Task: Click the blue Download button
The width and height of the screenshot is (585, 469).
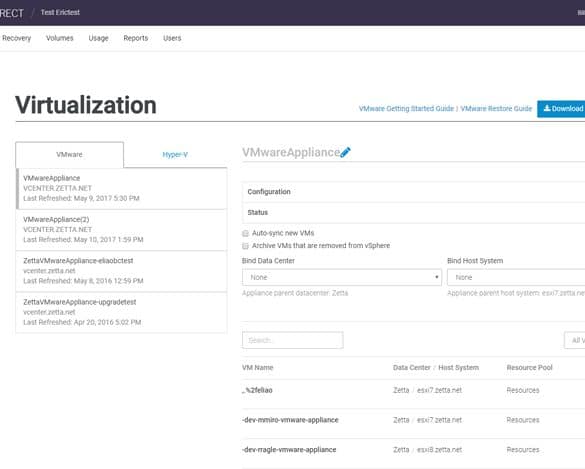Action: (x=561, y=109)
